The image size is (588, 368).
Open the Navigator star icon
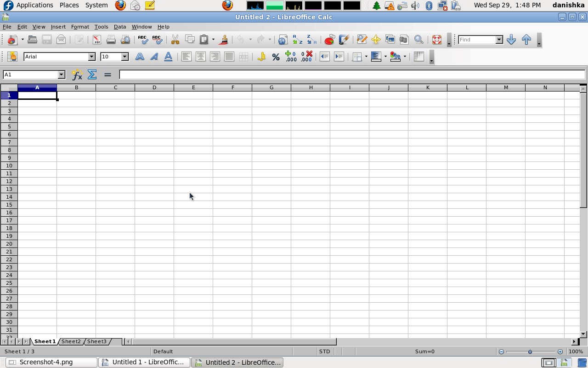(x=376, y=40)
